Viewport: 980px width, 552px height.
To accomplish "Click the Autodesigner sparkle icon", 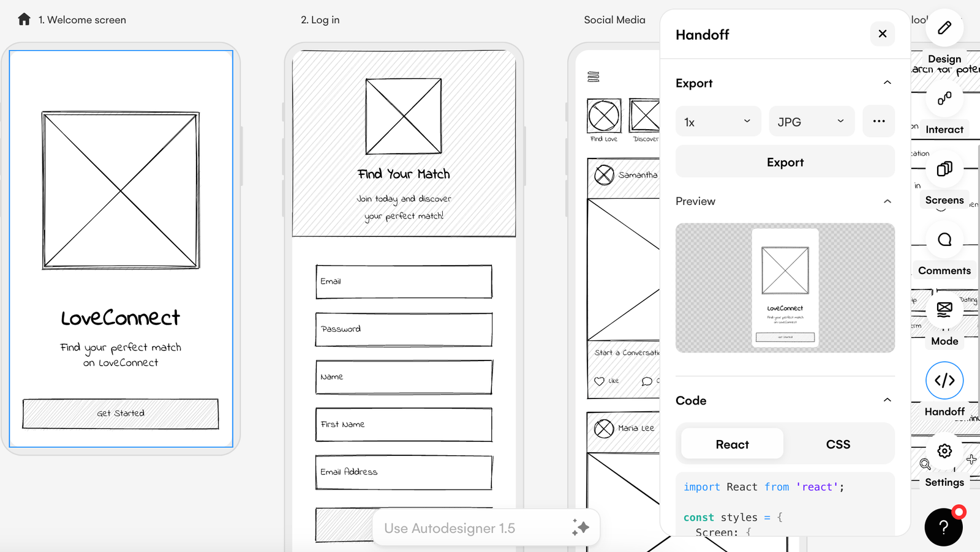I will [x=580, y=527].
